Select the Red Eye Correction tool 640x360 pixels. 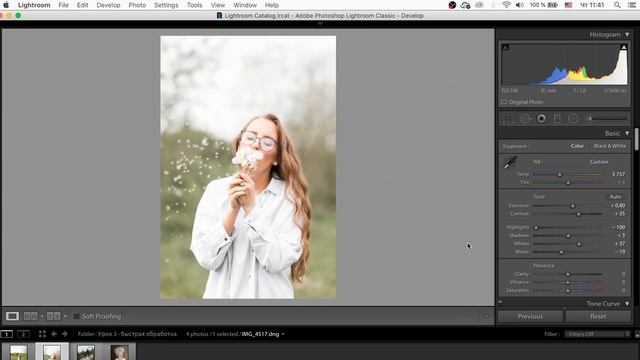pyautogui.click(x=541, y=119)
